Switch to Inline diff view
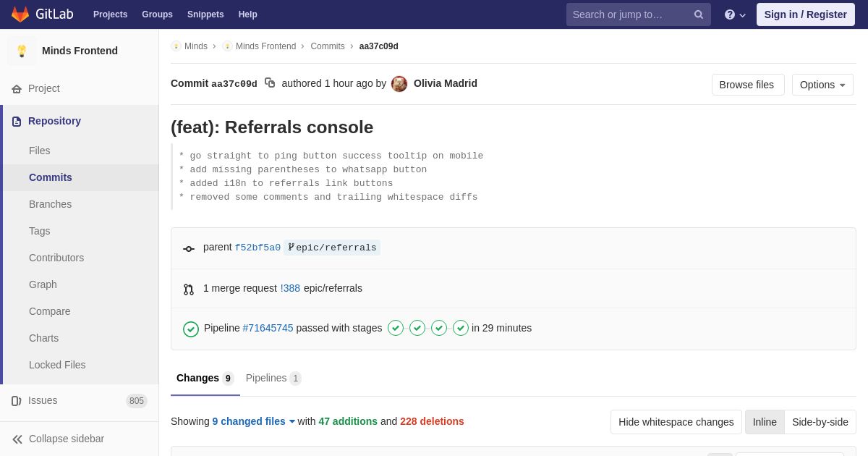Viewport: 868px width, 456px height. click(765, 422)
